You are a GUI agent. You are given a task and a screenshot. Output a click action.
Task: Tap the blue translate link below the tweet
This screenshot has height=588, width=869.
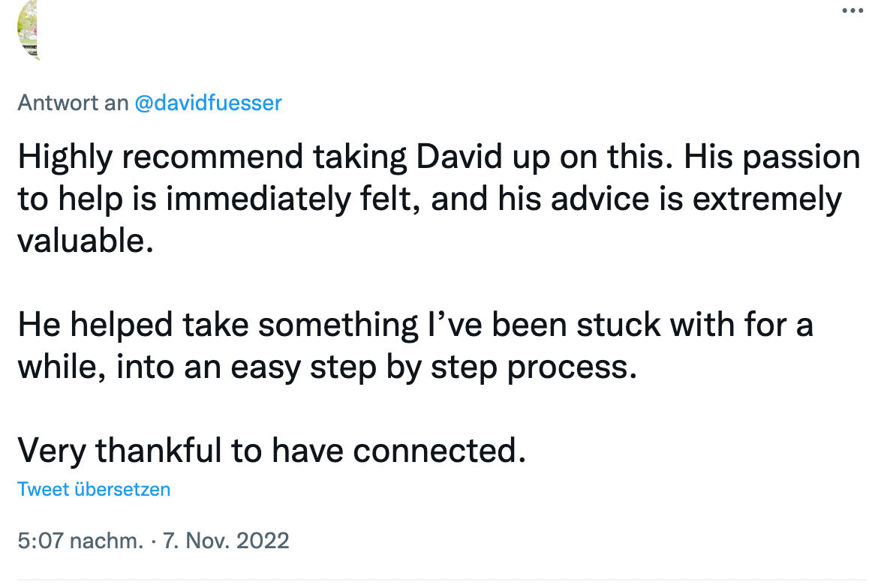coord(94,489)
